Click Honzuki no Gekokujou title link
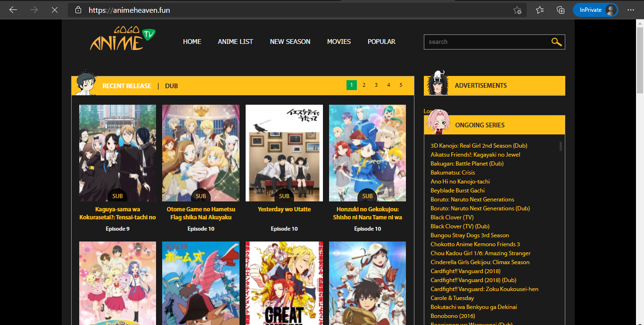644x325 pixels. 367,213
